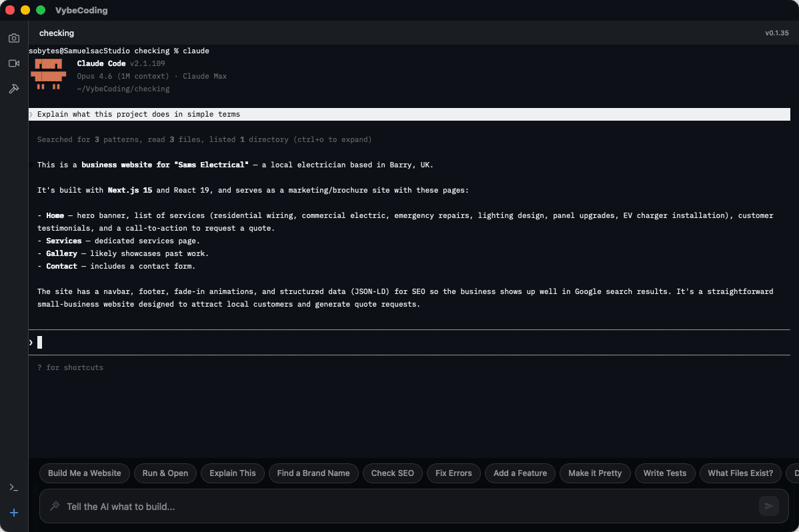Focus the 'Tell the AI what to build' field
799x532 pixels.
click(x=414, y=506)
